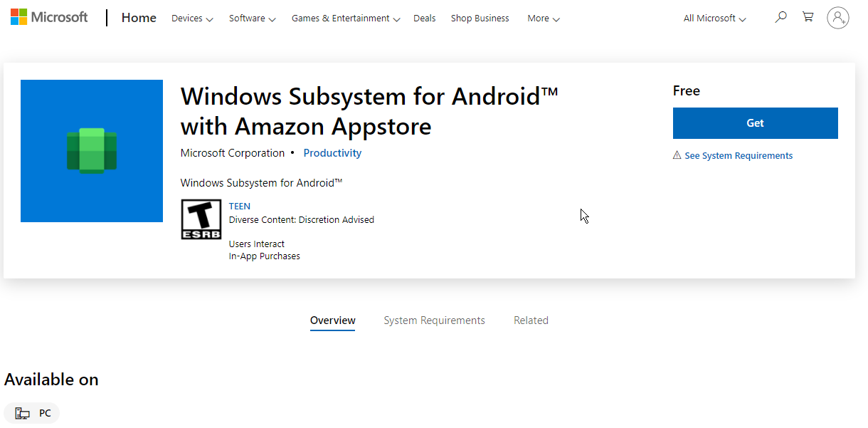Open the shopping cart icon
Screen dimensions: 868x428
pyautogui.click(x=808, y=17)
